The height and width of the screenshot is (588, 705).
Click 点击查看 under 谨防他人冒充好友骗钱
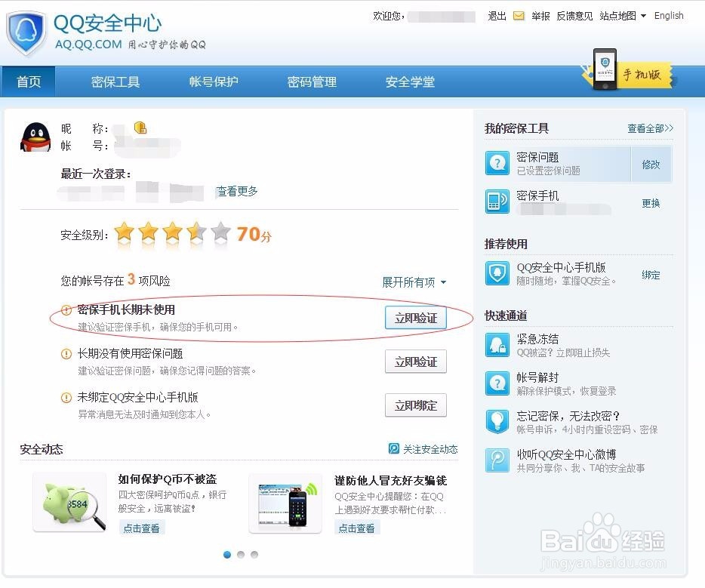[x=357, y=528]
